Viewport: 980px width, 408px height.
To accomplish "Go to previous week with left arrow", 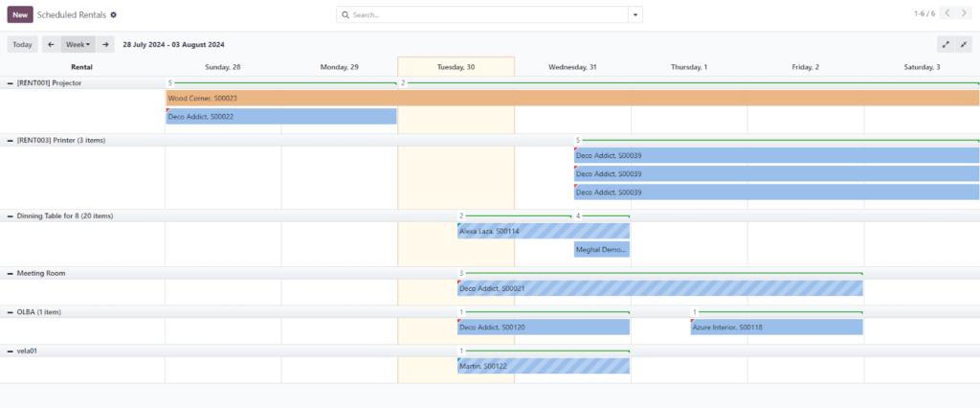I will click(x=51, y=44).
